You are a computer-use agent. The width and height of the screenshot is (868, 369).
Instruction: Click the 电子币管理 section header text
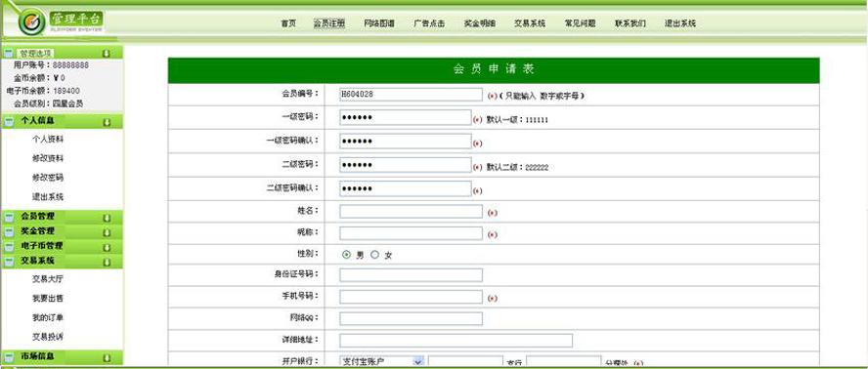[x=42, y=246]
